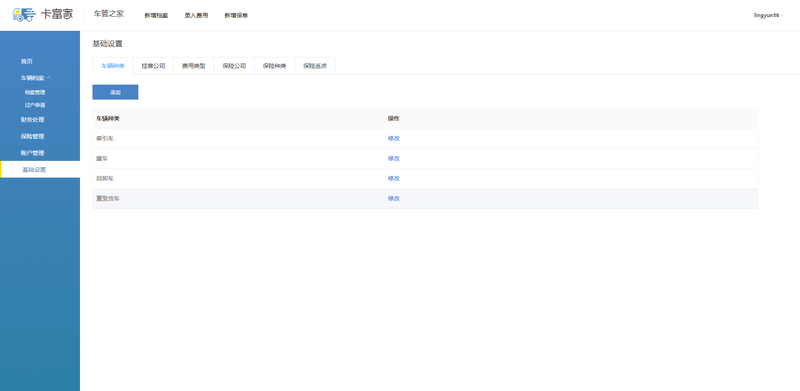Open 保险管理 in the sidebar
800x391 pixels.
pos(32,136)
